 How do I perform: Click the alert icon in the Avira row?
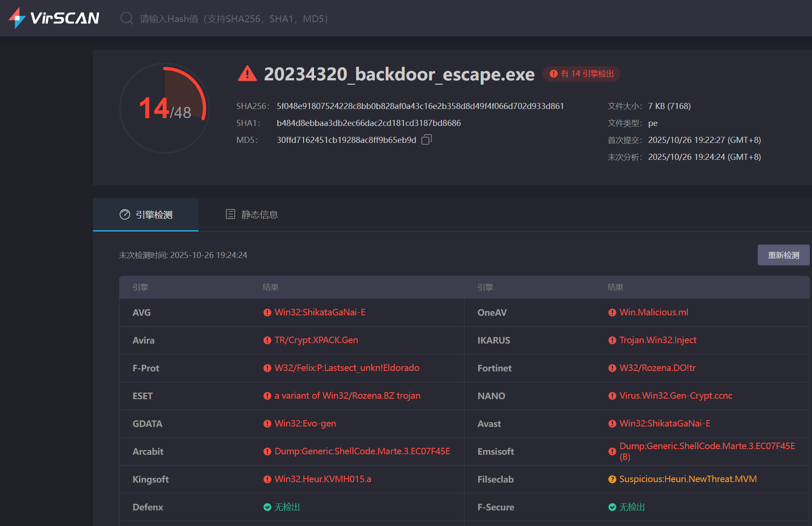pyautogui.click(x=267, y=340)
